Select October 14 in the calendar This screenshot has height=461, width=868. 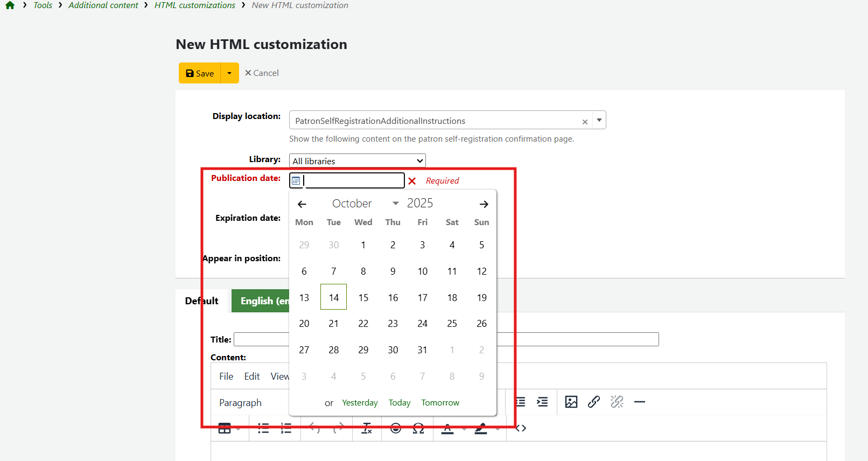pos(334,297)
